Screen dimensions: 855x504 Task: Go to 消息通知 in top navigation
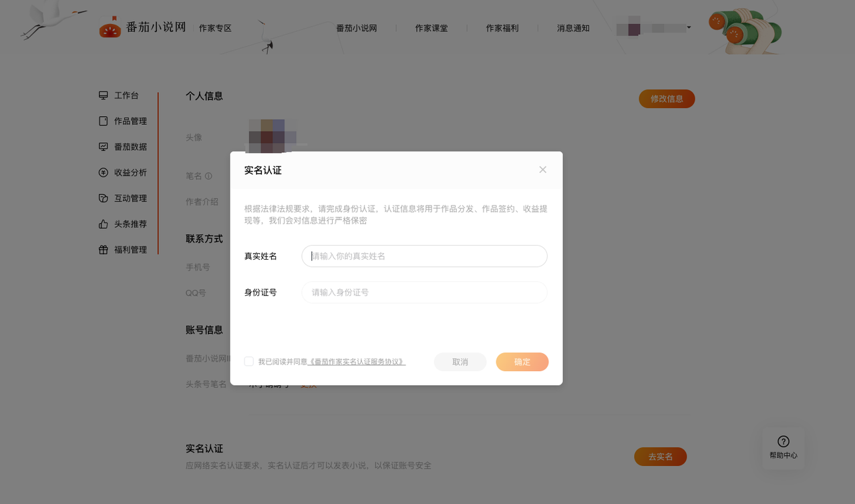(x=573, y=28)
